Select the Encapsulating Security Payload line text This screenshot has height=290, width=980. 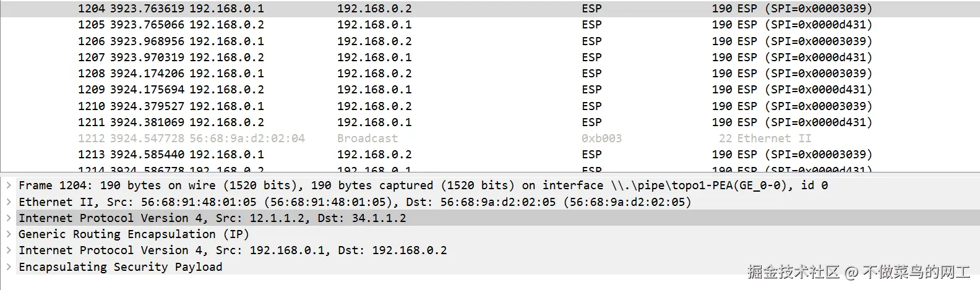click(x=120, y=267)
